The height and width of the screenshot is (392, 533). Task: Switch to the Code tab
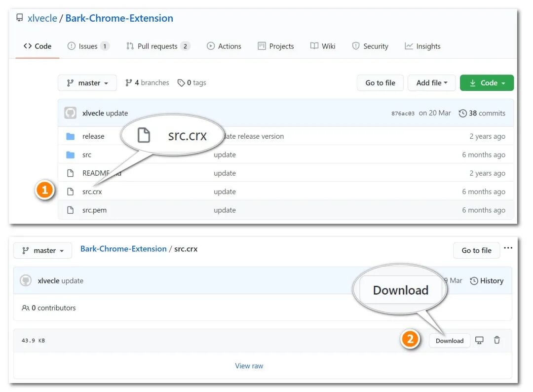coord(38,46)
